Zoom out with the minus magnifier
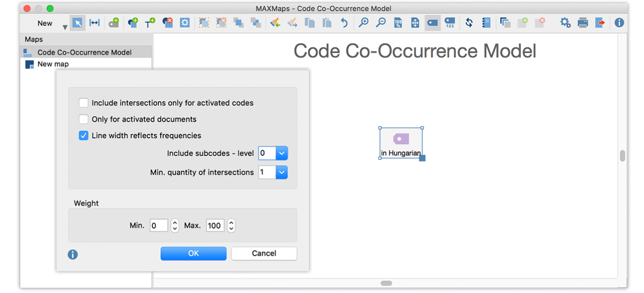This screenshot has width=644, height=293. tap(381, 23)
